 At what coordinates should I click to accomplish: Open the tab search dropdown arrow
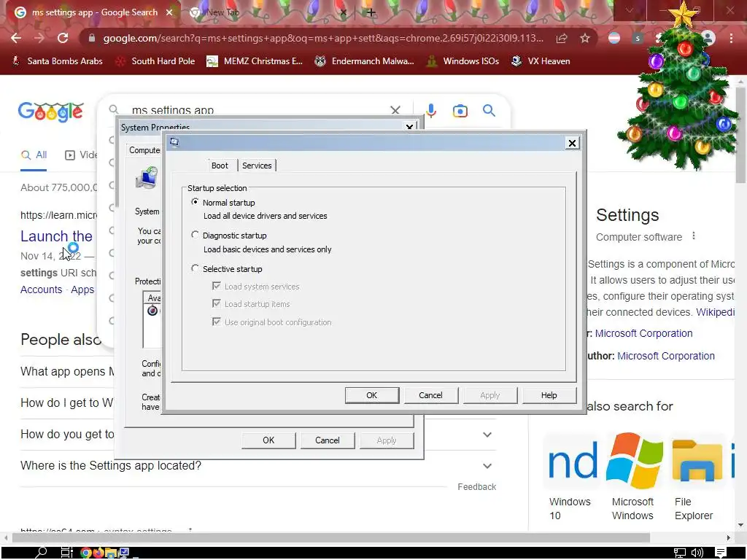pos(630,10)
